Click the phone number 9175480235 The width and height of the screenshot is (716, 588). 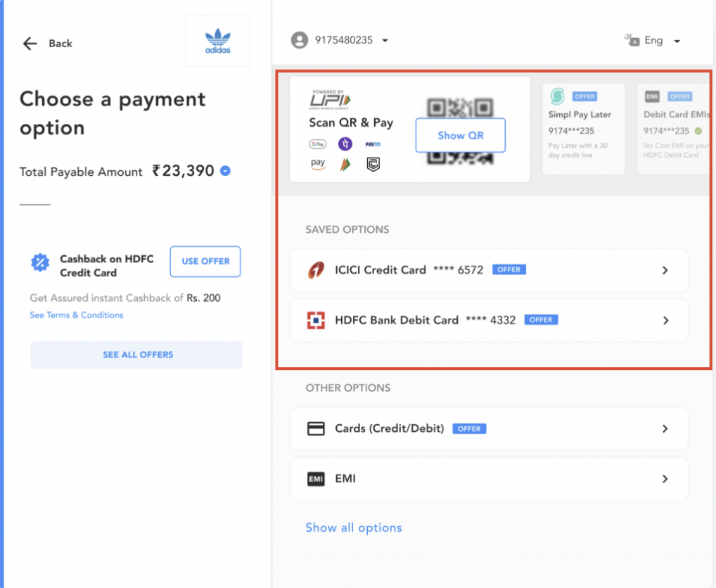[x=344, y=40]
